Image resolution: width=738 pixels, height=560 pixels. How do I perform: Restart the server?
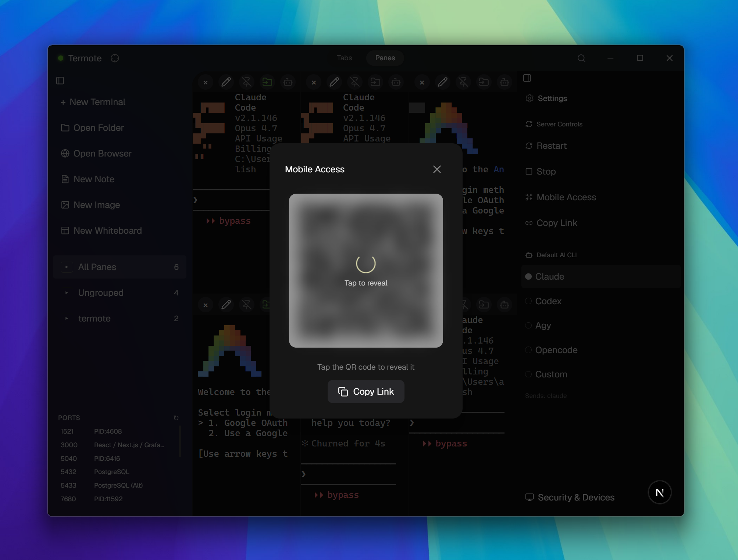[x=546, y=146]
